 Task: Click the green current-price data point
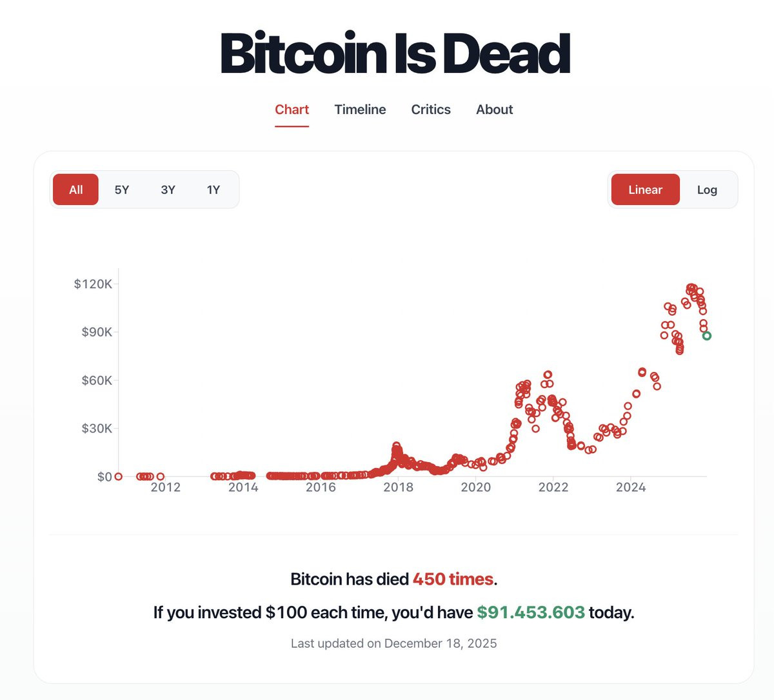click(x=707, y=336)
